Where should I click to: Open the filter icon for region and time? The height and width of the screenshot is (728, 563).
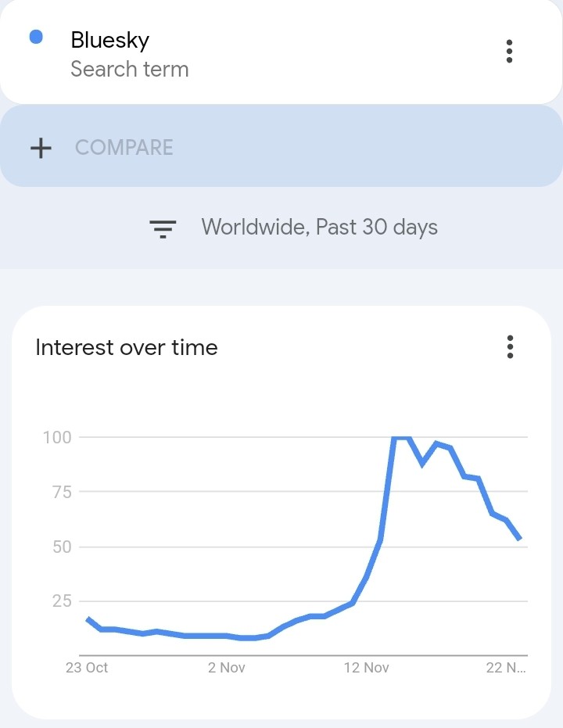coord(163,228)
